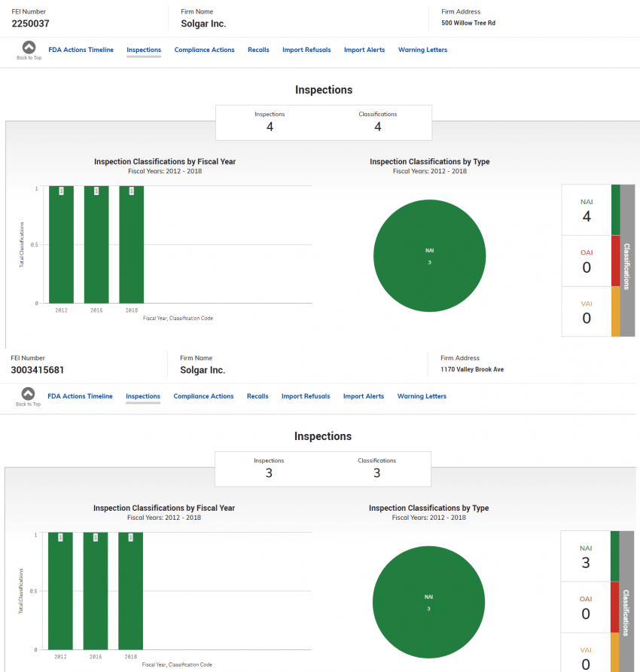The height and width of the screenshot is (672, 640).
Task: Click green NAI color strip for FEI 3003415681
Action: [614, 556]
